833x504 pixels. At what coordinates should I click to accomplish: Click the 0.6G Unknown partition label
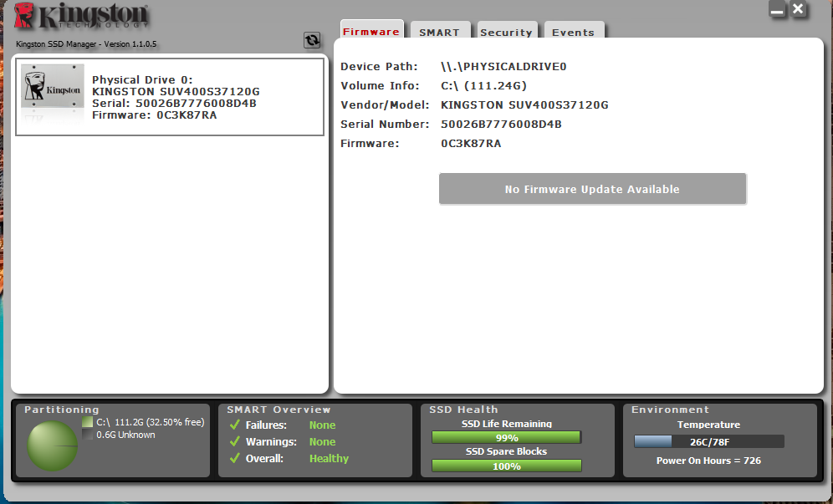126,435
